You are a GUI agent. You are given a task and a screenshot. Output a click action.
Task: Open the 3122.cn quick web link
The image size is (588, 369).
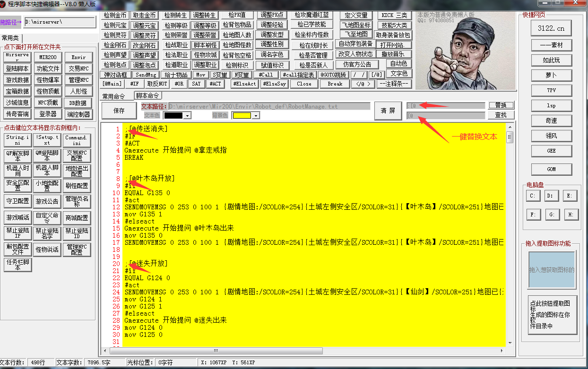tap(551, 28)
